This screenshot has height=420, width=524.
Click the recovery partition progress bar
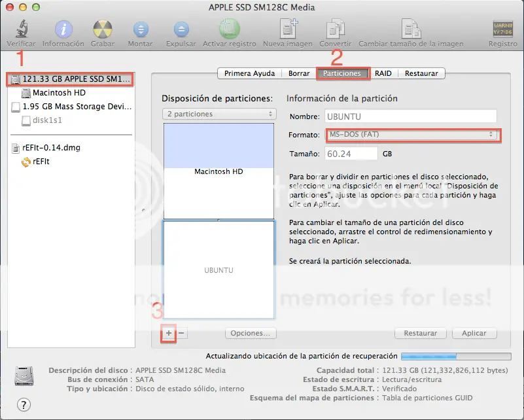[456, 356]
